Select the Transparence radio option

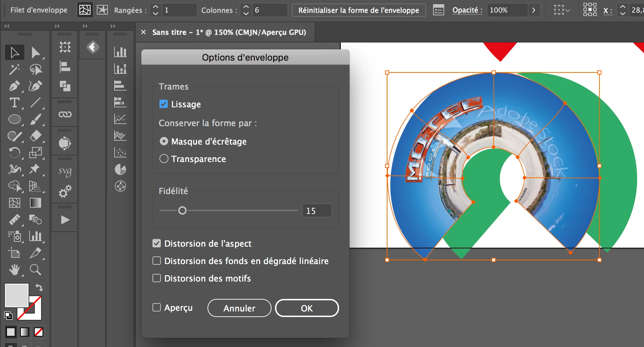click(164, 159)
